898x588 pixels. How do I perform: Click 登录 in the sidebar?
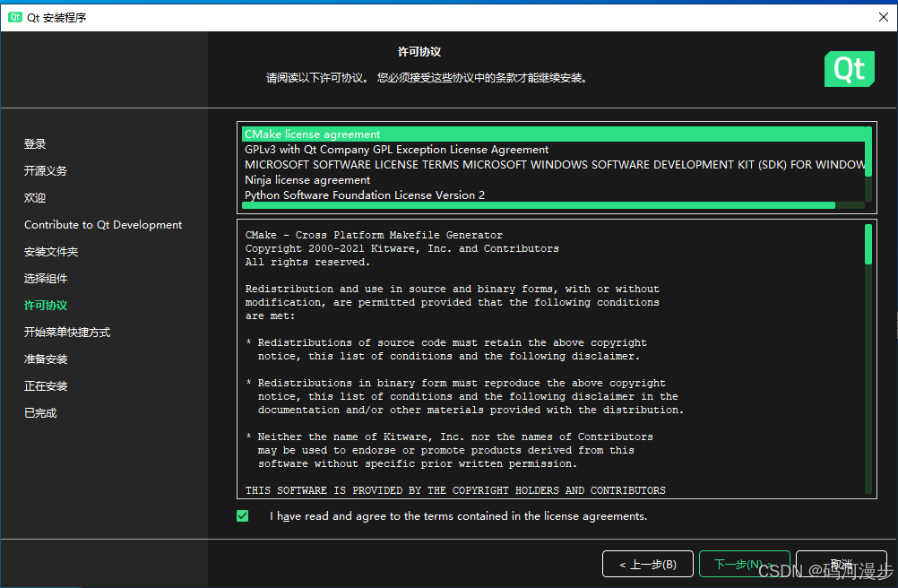click(34, 143)
